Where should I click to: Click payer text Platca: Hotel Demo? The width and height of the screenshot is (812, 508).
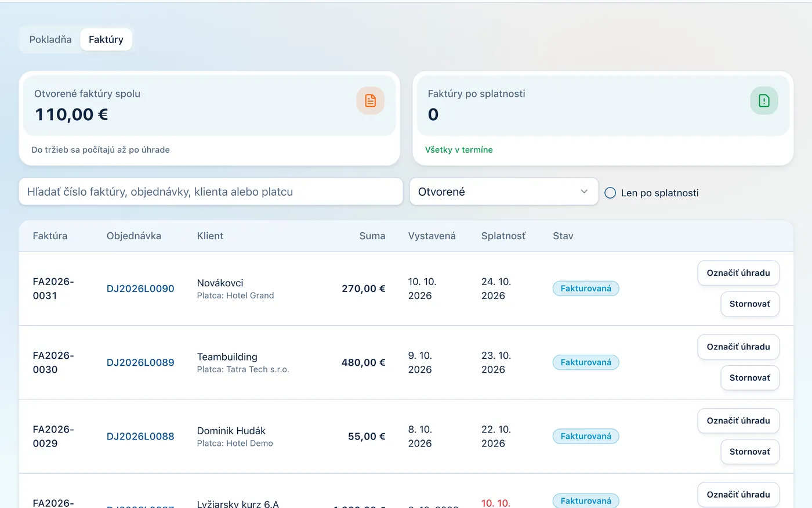pyautogui.click(x=235, y=443)
